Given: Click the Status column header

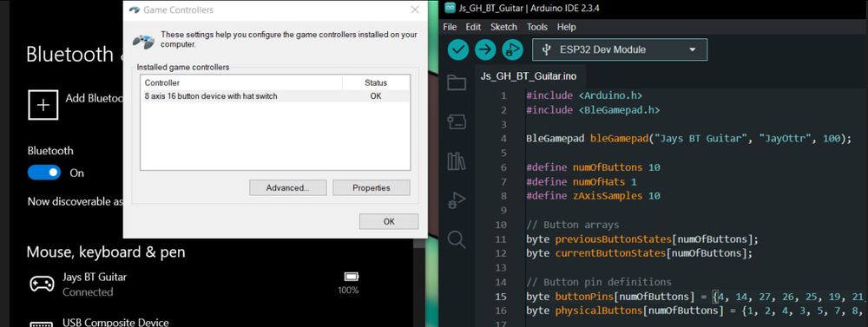Looking at the screenshot, I should [376, 83].
